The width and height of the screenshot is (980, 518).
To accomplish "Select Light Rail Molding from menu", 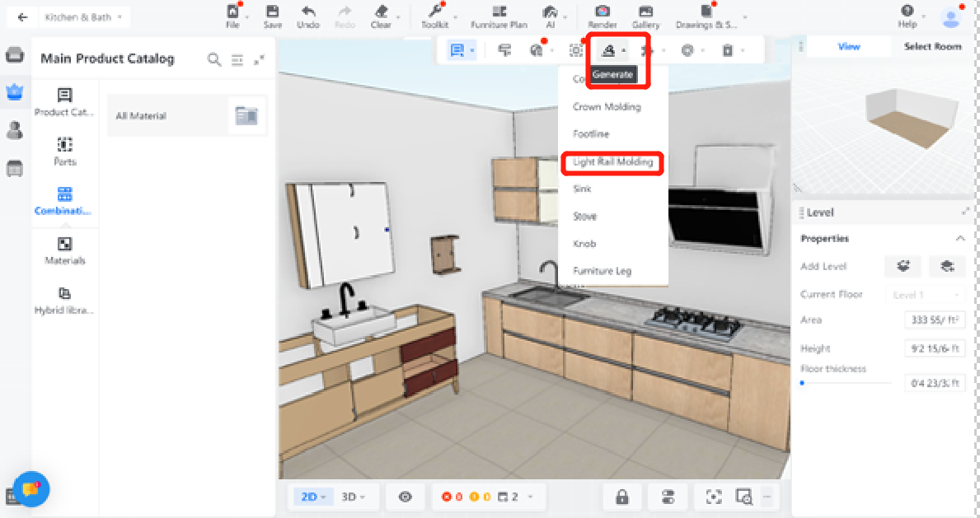I will coord(612,162).
